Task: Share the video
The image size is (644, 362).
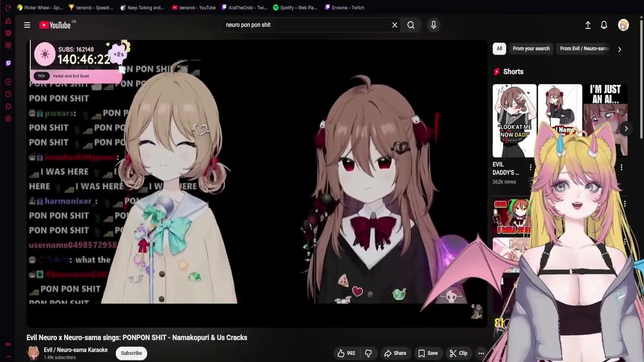Action: click(x=394, y=353)
